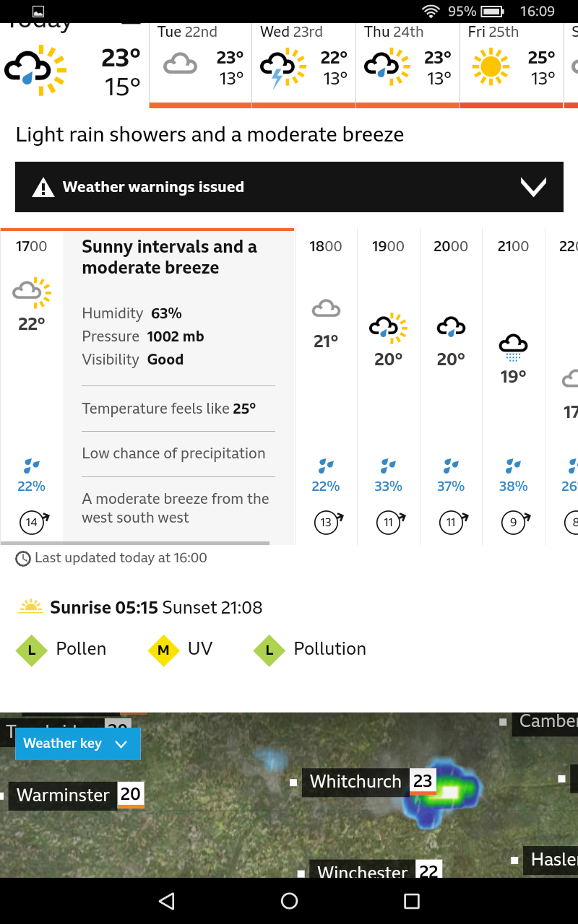Tap the sunny icon for Fri 25th

(x=491, y=66)
